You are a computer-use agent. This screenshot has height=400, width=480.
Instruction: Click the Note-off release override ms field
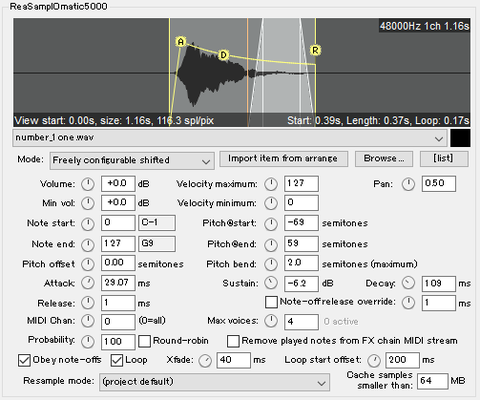(x=439, y=303)
